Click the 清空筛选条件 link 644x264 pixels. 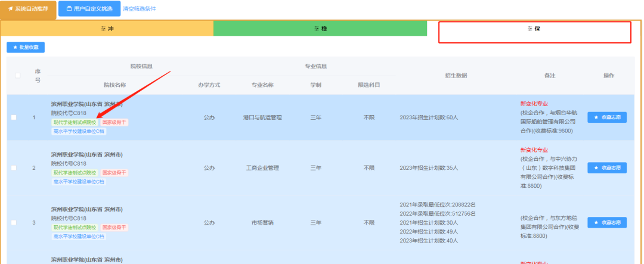[x=139, y=9]
